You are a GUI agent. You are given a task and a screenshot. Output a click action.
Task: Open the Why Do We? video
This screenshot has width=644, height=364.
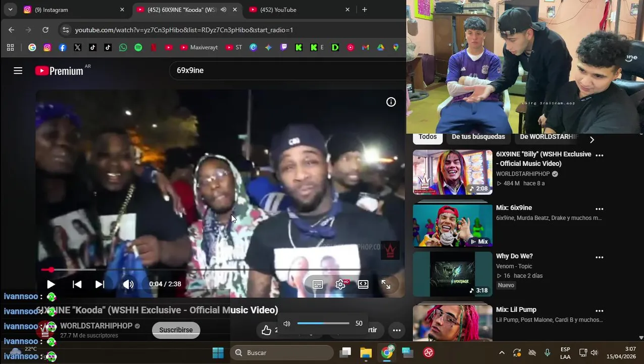tap(453, 274)
